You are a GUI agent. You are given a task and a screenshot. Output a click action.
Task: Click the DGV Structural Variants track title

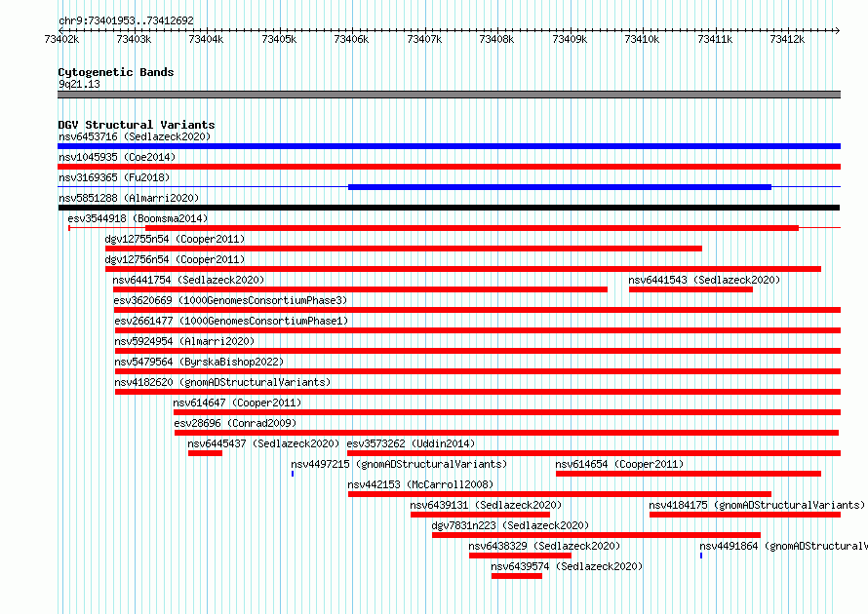[x=137, y=125]
